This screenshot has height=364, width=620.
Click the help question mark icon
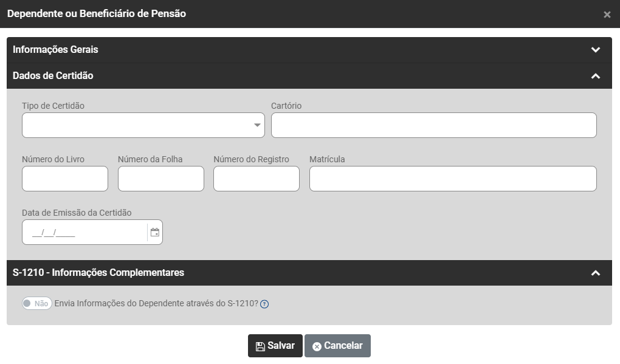tap(264, 304)
